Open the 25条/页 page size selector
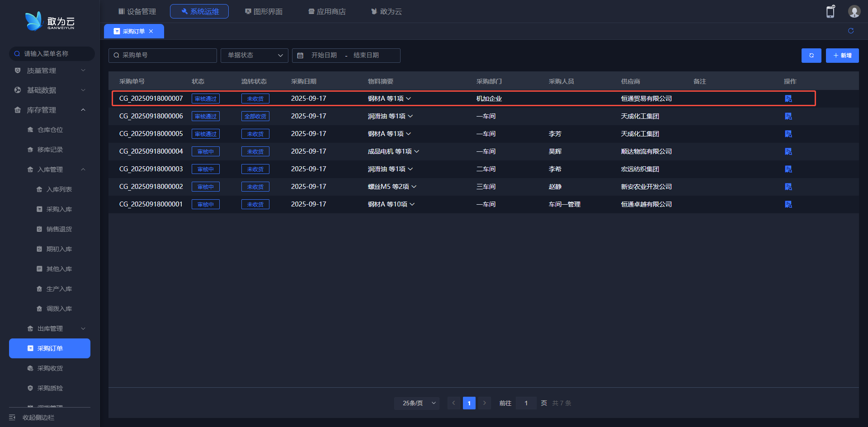The image size is (868, 427). (419, 403)
